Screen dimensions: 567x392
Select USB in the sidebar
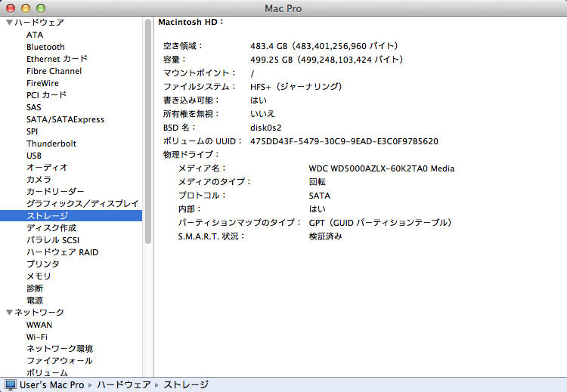[34, 156]
